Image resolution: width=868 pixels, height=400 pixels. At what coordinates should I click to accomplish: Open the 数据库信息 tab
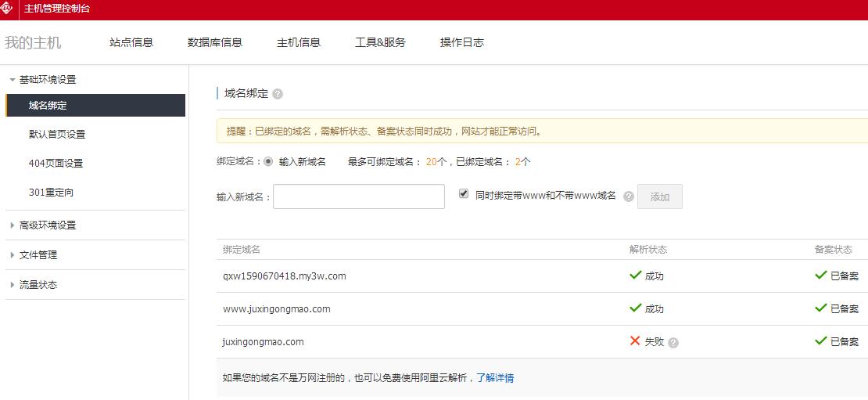click(215, 43)
